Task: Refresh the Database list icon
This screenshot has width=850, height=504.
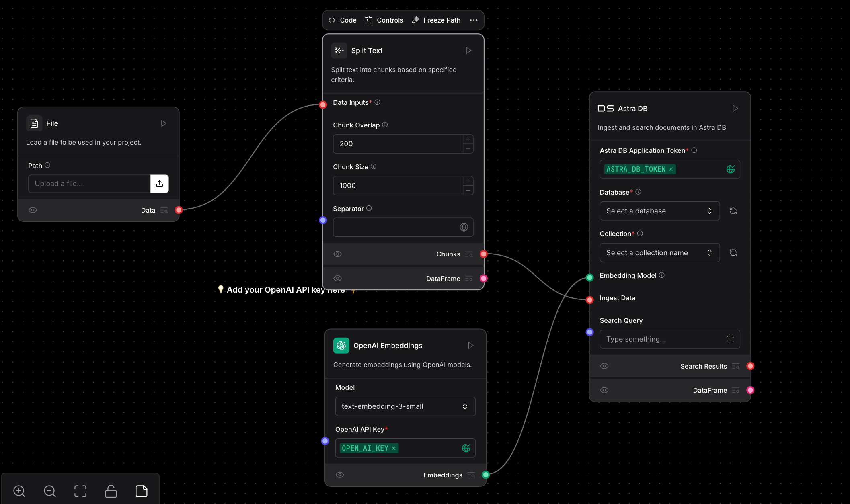Action: pos(733,211)
